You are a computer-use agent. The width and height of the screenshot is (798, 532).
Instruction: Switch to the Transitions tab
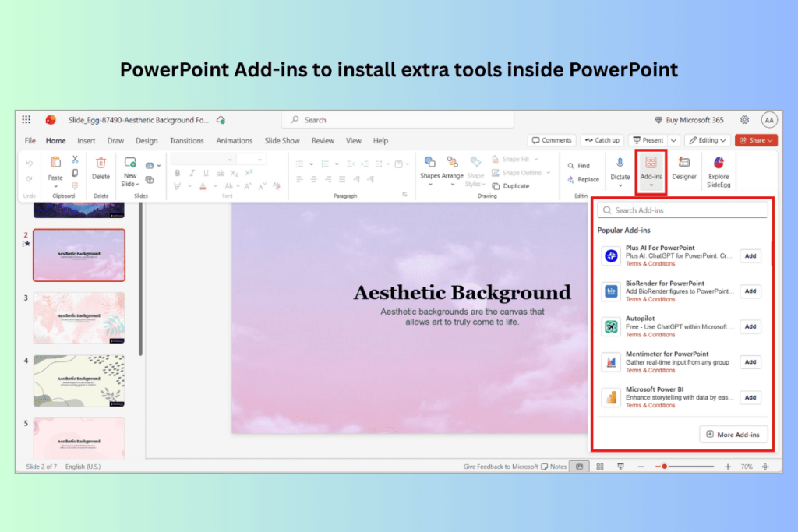(x=186, y=140)
